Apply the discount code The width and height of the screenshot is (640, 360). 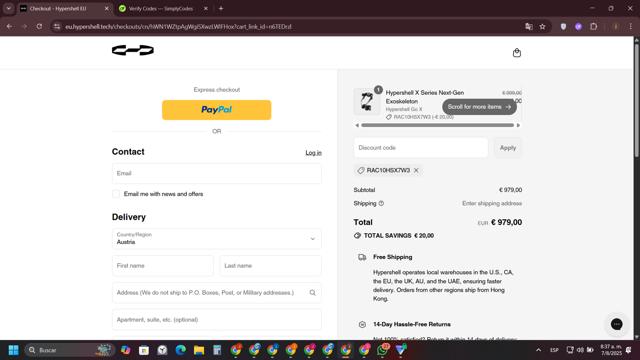pos(508,148)
